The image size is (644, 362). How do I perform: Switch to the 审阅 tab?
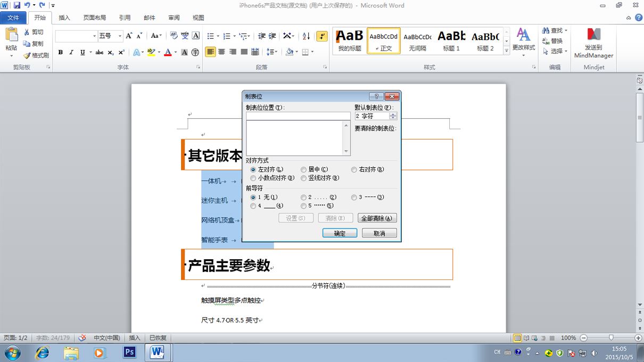[174, 18]
